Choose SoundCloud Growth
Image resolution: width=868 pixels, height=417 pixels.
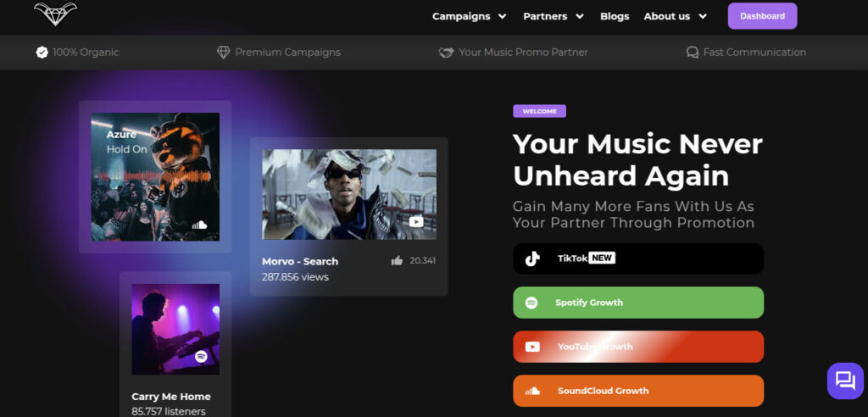coord(638,391)
